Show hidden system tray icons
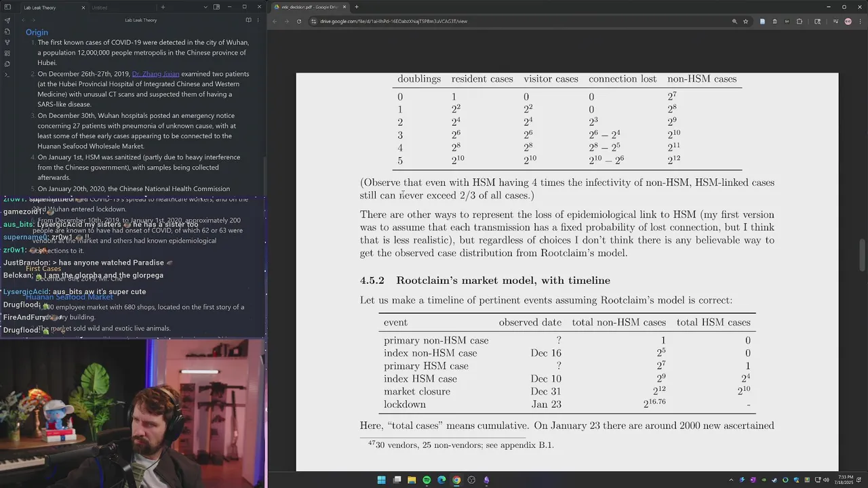 point(730,480)
